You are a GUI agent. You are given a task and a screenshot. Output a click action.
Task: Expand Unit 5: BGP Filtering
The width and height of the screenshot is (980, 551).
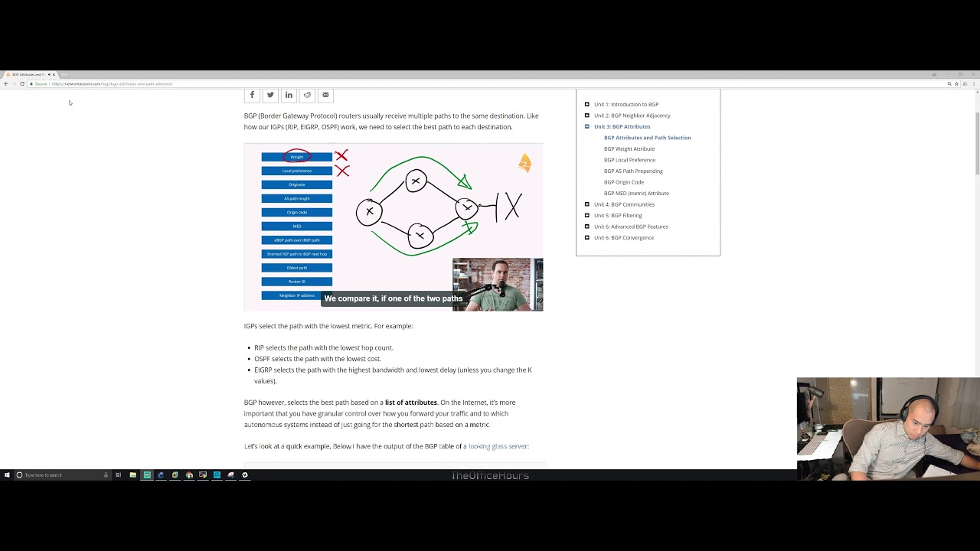pos(587,215)
